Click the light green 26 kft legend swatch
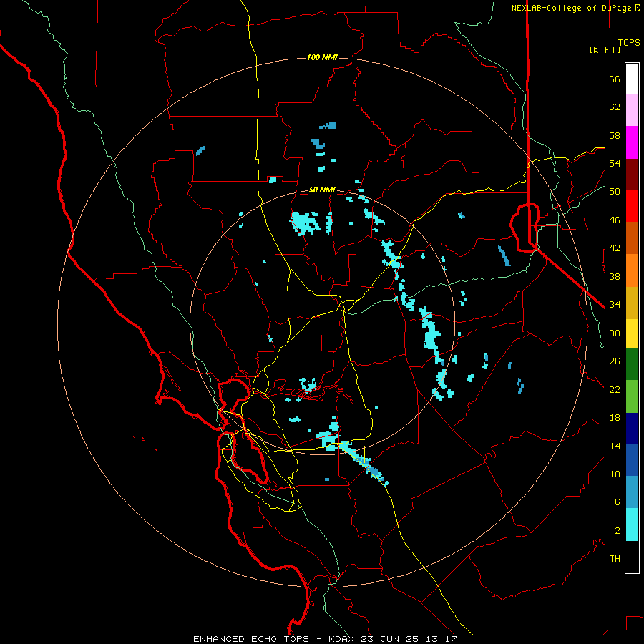The image size is (644, 644). pyautogui.click(x=632, y=396)
